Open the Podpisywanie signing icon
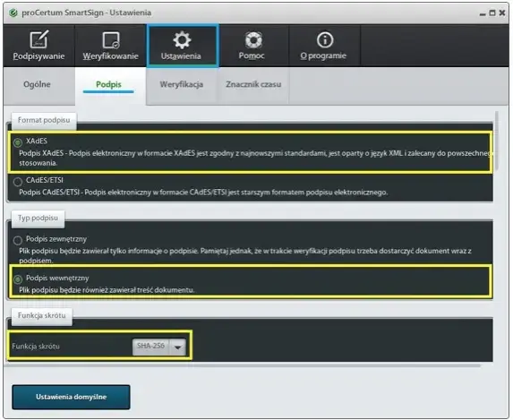The height and width of the screenshot is (420, 513). click(38, 39)
